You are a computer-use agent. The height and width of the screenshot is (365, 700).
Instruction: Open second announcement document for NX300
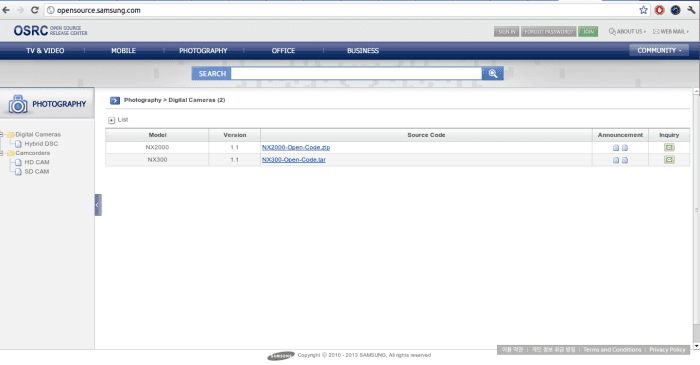[625, 160]
